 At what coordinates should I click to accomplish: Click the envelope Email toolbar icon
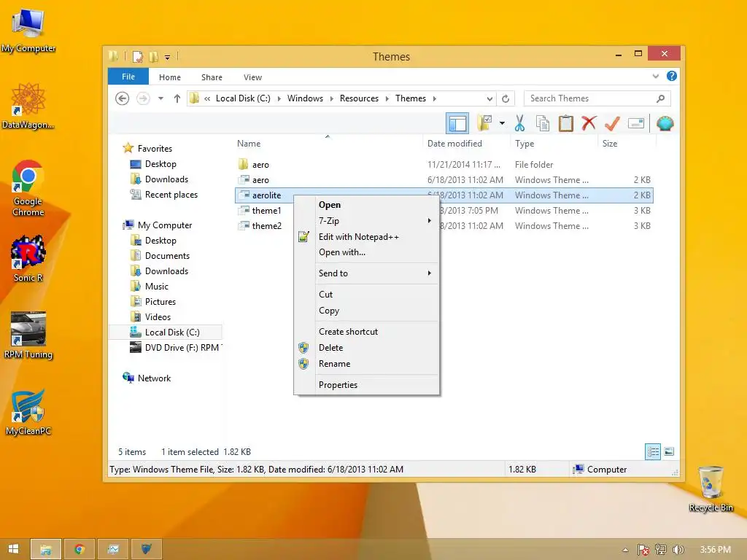click(x=636, y=123)
